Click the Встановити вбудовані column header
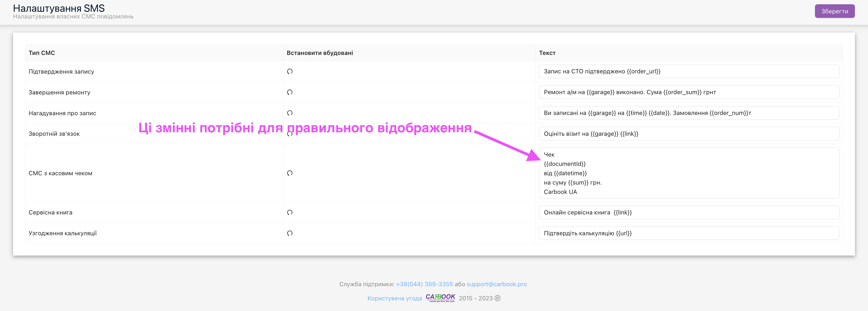 (319, 53)
